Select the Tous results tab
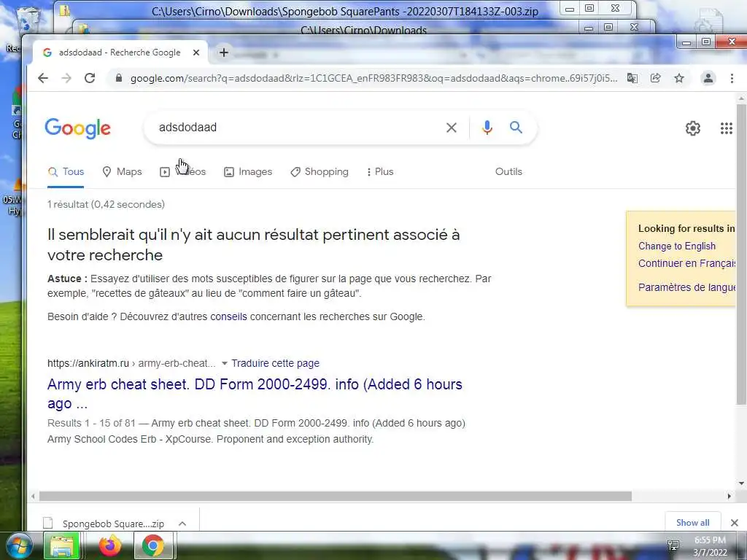 (x=66, y=171)
